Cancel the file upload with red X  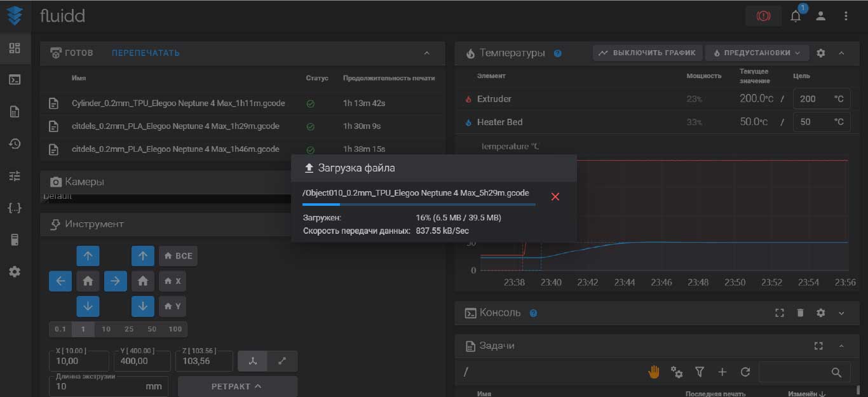(x=555, y=197)
